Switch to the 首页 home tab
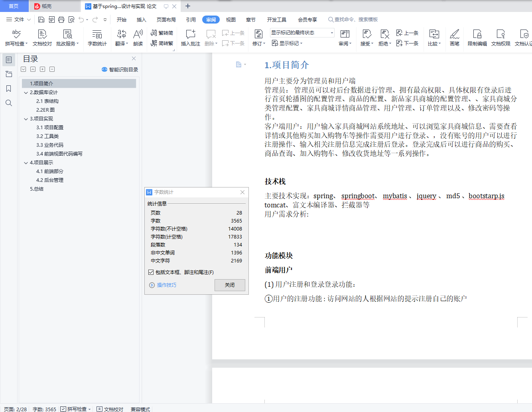 (14, 6)
